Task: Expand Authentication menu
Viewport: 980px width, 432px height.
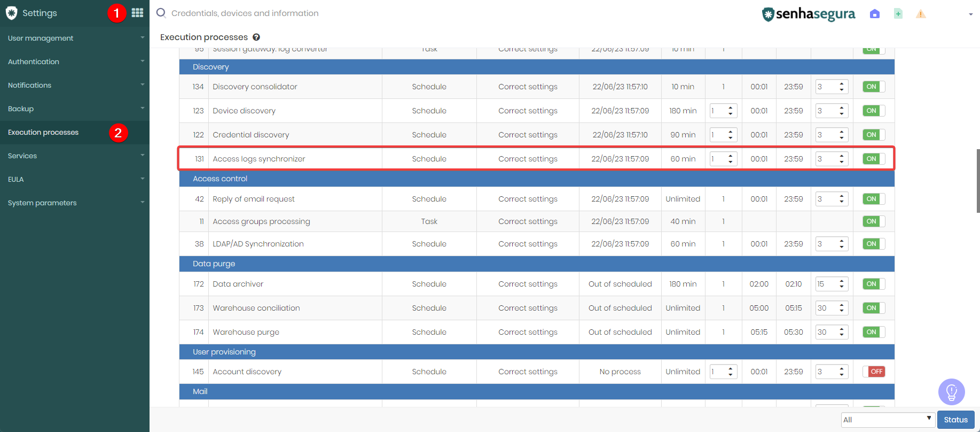Action: [x=75, y=61]
